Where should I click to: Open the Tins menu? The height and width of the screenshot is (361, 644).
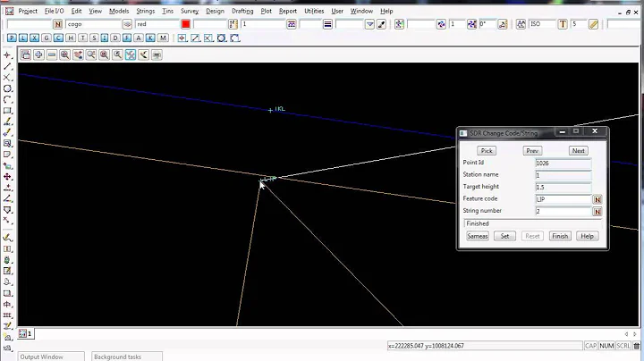click(167, 11)
